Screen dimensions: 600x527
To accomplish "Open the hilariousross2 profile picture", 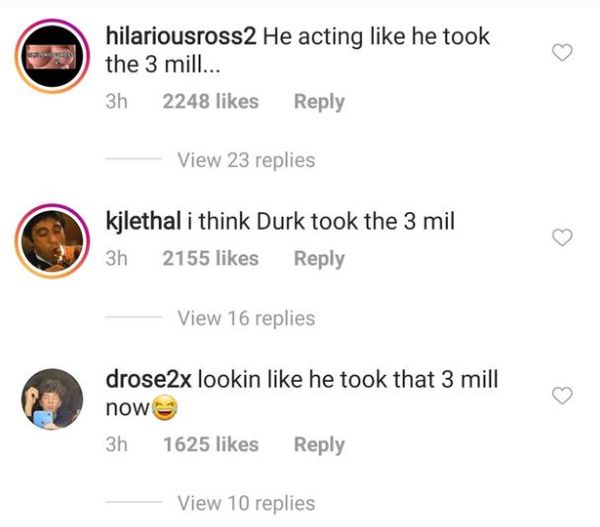I will pyautogui.click(x=52, y=56).
